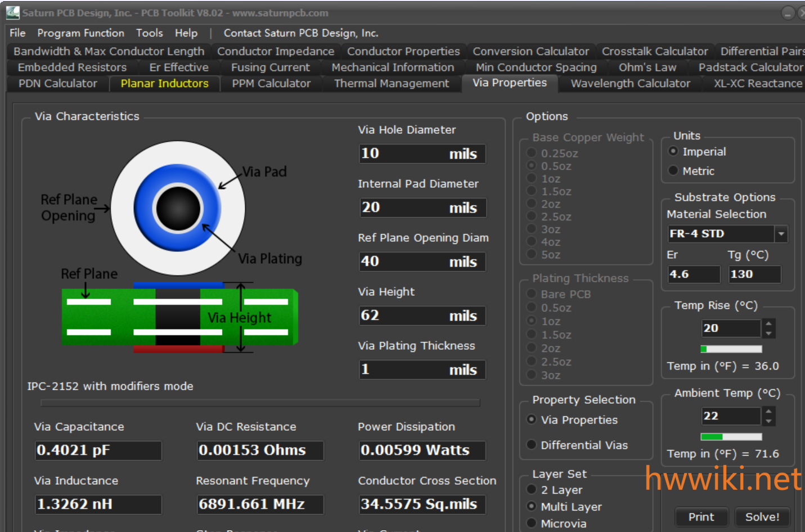
Task: Adjust the Temp Rise slider bar
Action: point(731,349)
